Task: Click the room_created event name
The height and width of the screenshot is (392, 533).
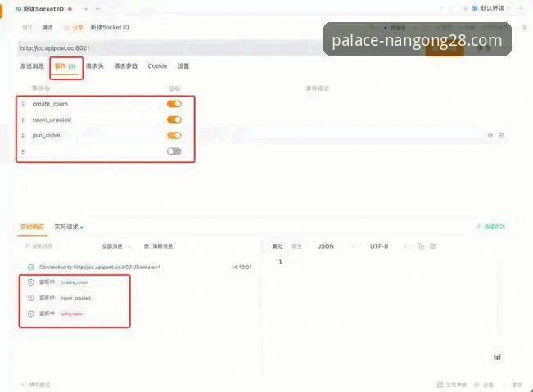Action: 52,119
